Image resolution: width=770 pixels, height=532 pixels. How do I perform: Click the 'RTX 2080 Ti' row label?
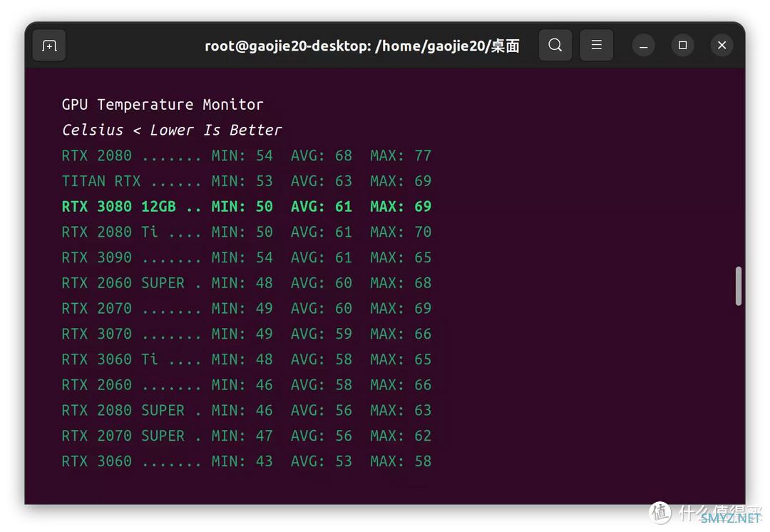pos(110,232)
